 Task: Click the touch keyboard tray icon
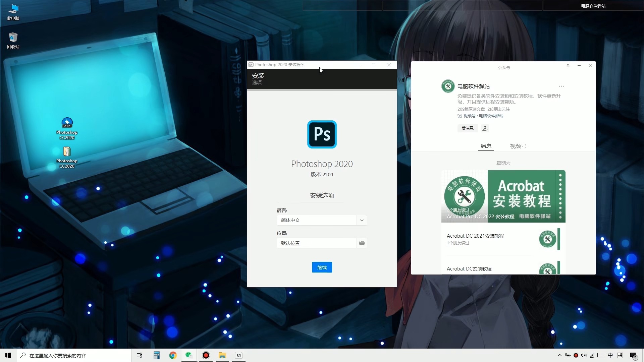(601, 355)
